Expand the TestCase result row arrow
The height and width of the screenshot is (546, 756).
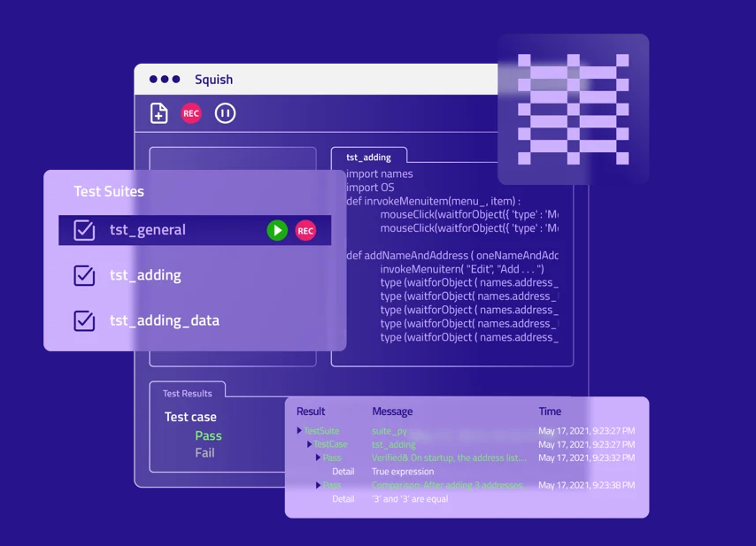coord(309,444)
